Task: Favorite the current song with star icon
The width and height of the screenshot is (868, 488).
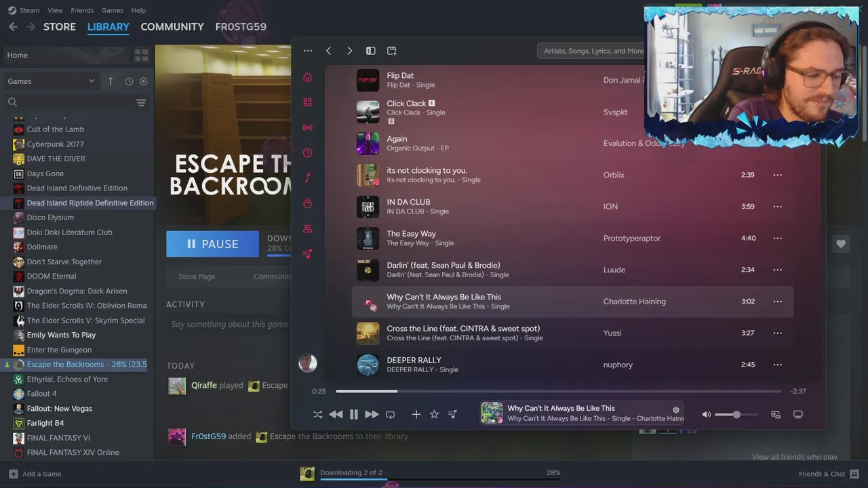Action: [x=434, y=414]
